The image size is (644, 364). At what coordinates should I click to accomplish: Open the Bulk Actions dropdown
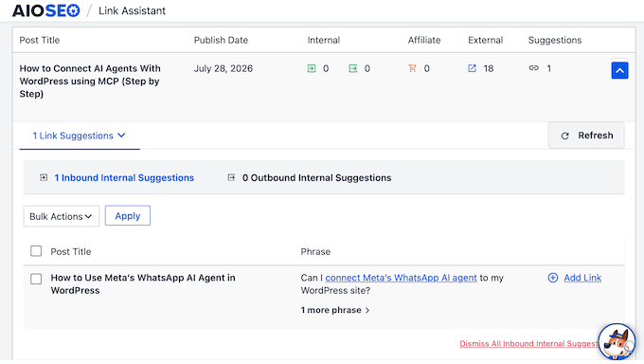click(62, 216)
